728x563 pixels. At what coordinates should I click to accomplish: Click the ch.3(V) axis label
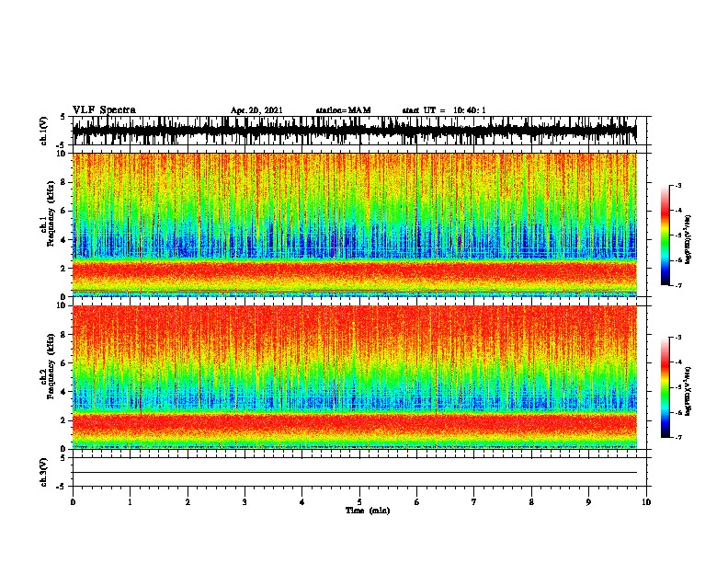[x=44, y=472]
